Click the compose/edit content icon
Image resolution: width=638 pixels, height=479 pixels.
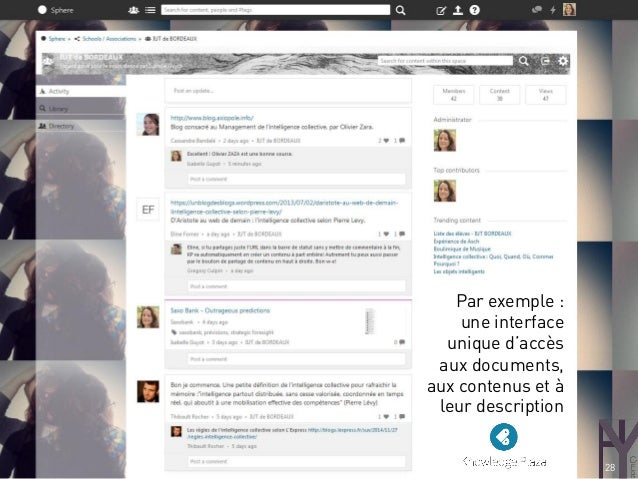[441, 11]
